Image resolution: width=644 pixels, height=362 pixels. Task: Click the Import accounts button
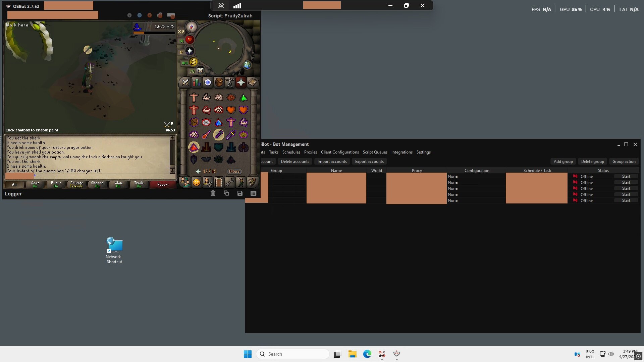click(x=332, y=162)
